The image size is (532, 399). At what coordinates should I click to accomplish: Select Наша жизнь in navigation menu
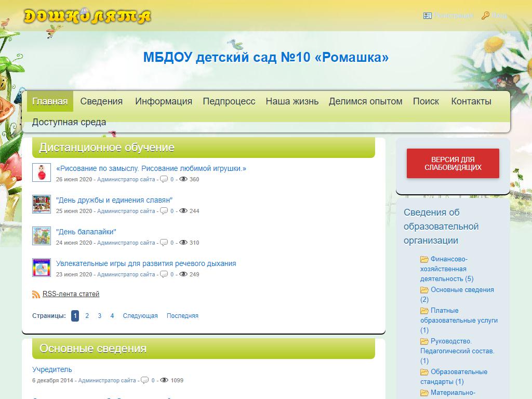point(292,101)
